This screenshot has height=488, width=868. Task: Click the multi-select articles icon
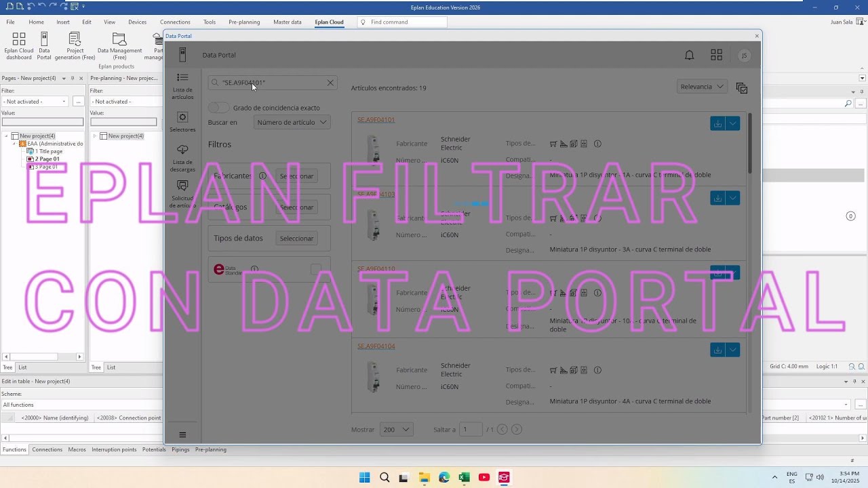pos(742,88)
